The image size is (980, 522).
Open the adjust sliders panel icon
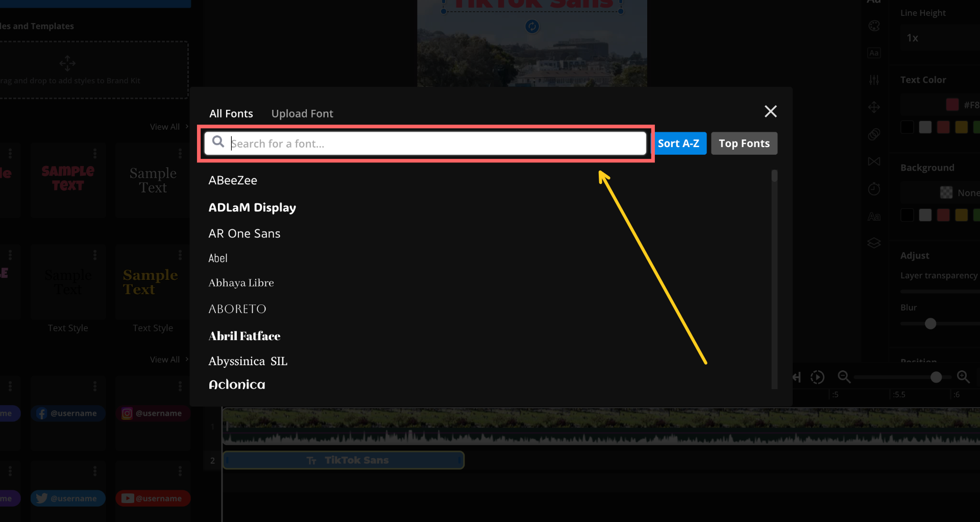tap(874, 80)
